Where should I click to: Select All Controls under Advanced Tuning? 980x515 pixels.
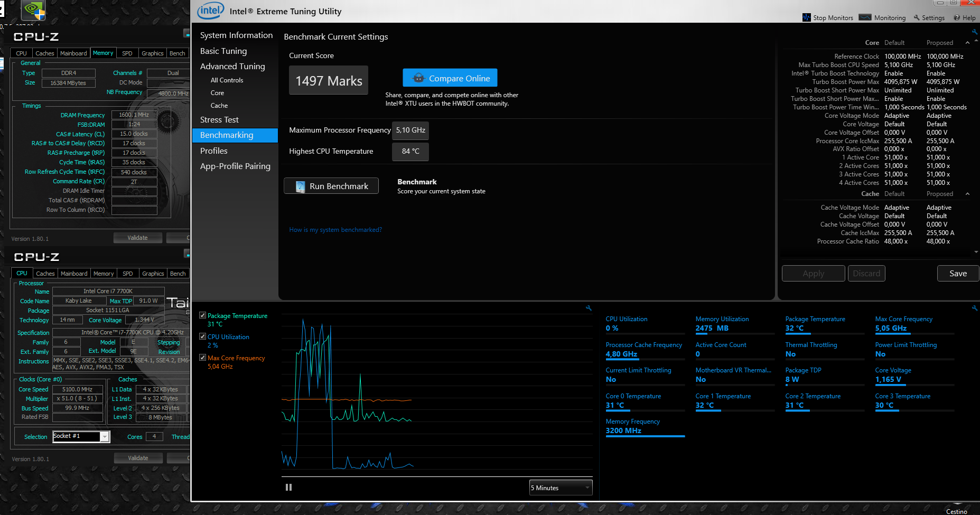point(227,80)
